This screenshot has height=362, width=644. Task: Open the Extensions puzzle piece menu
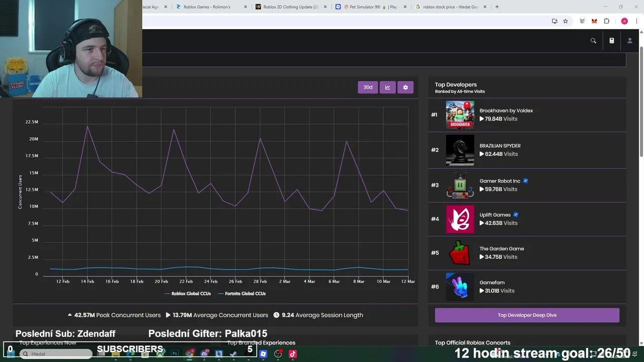[607, 21]
